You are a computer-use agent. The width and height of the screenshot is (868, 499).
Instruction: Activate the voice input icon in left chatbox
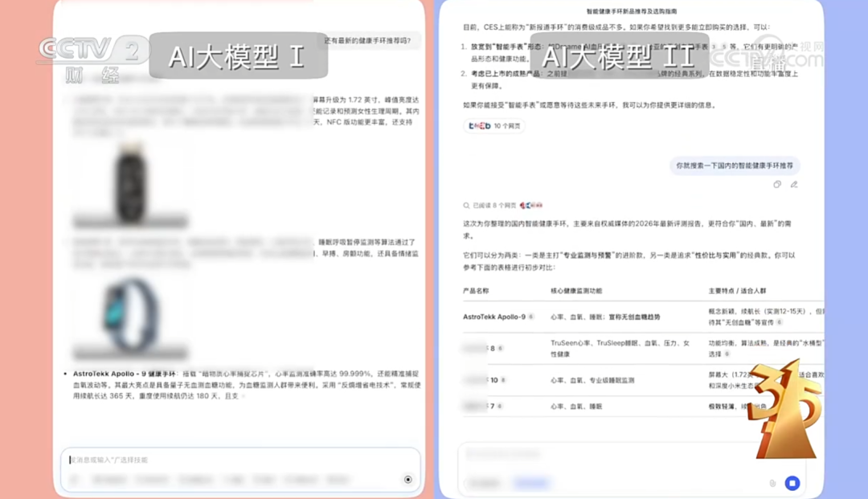[x=408, y=481]
